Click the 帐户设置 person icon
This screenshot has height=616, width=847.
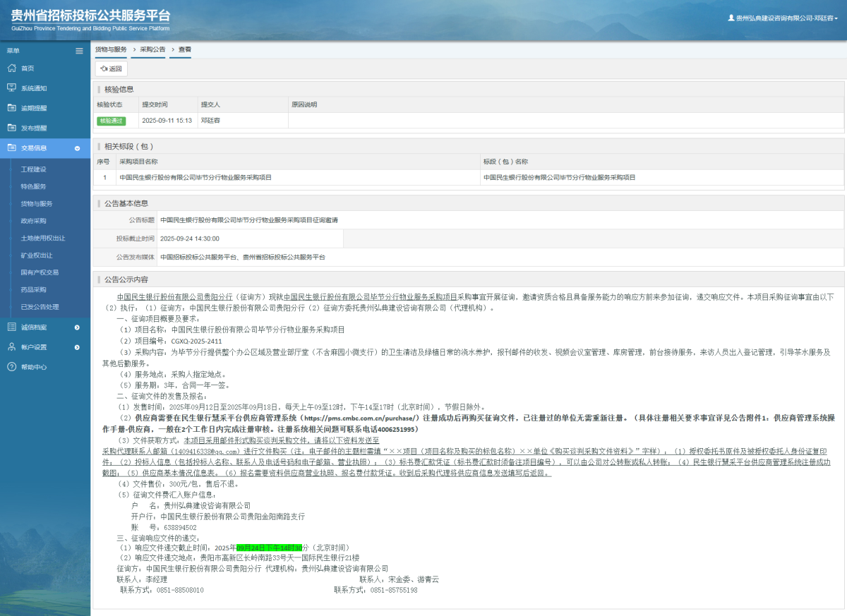click(x=12, y=346)
